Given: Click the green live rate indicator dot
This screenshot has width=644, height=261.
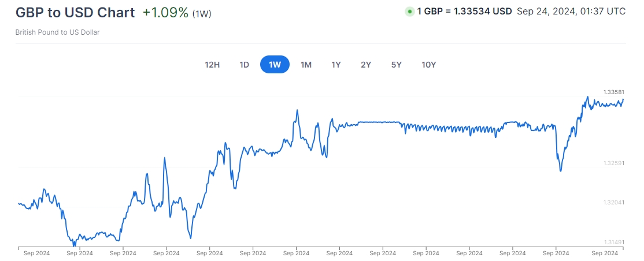Looking at the screenshot, I should click(410, 11).
